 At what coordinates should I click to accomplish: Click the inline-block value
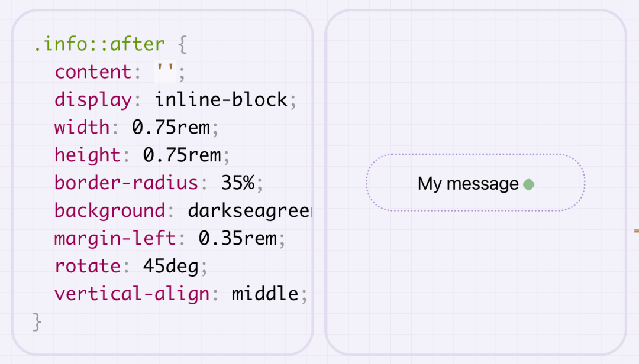click(221, 100)
